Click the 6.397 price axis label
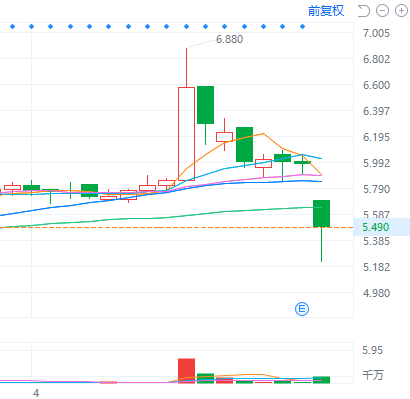 pyautogui.click(x=376, y=111)
